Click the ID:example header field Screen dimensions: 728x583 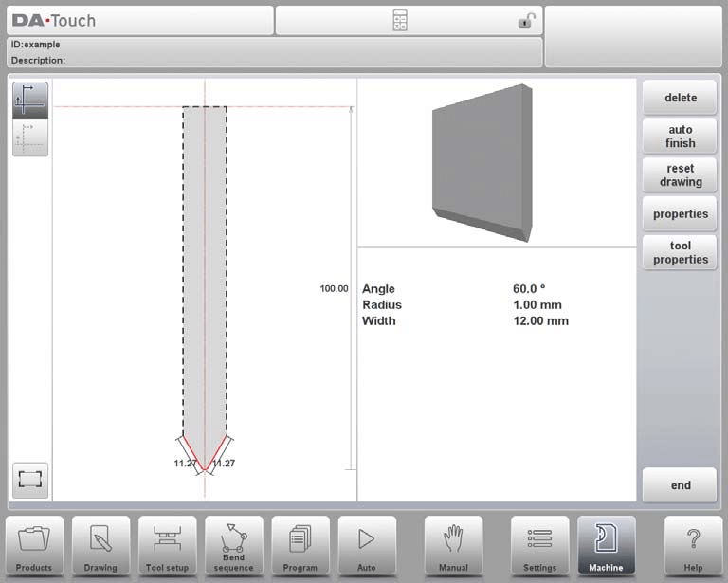tap(36, 45)
